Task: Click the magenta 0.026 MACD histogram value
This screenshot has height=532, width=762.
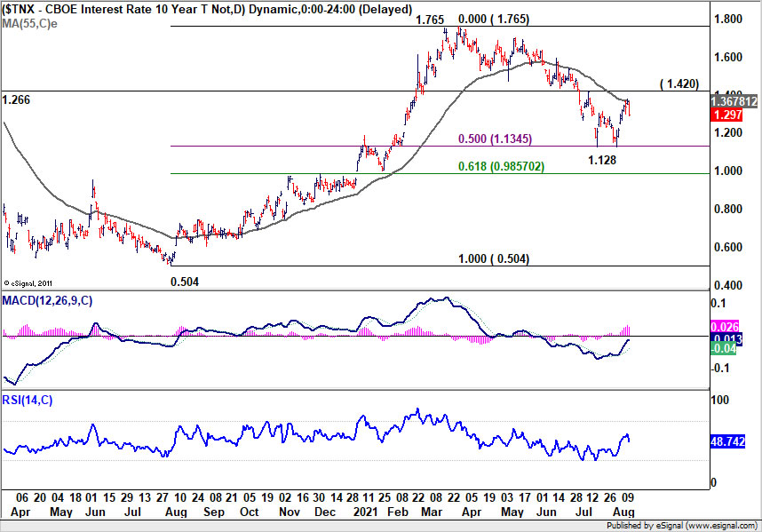Action: pos(725,327)
